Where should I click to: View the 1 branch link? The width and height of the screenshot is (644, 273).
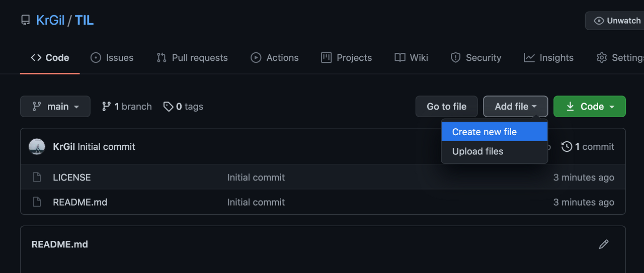coord(127,107)
